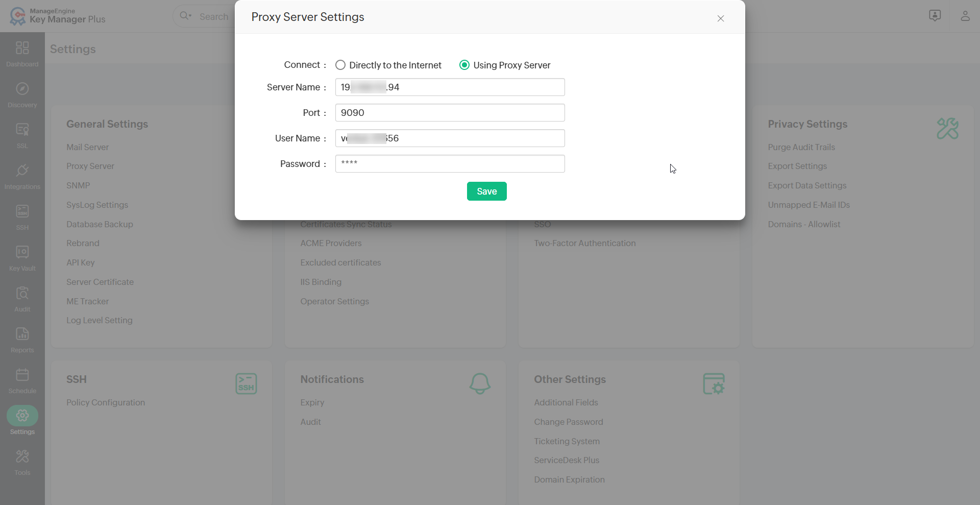Open Two-Factor Authentication settings link
This screenshot has width=980, height=505.
click(584, 244)
